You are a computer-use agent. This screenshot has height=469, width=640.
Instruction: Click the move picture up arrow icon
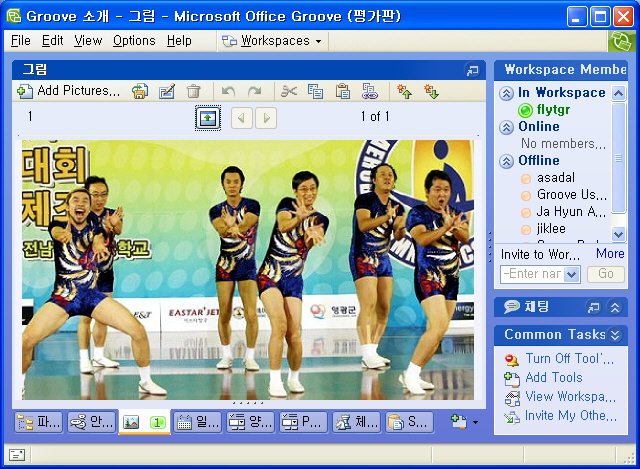(404, 91)
